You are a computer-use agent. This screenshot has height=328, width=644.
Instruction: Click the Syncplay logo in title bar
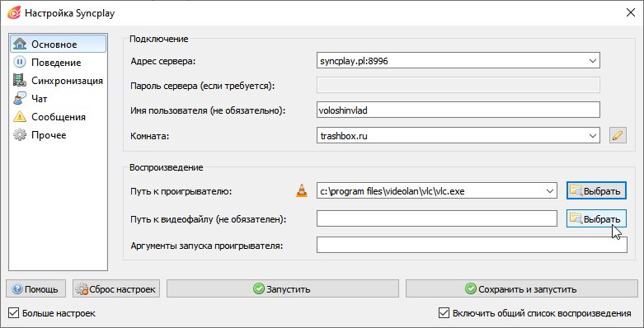(13, 12)
